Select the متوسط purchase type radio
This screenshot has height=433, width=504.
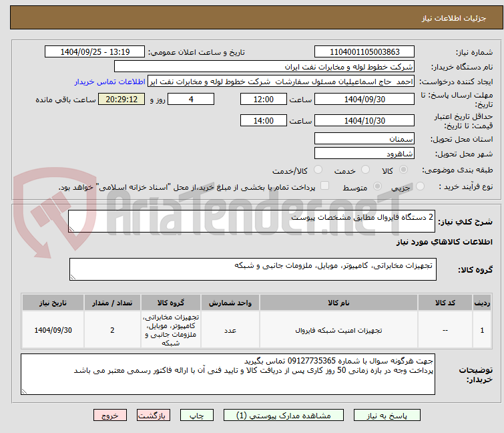377,186
